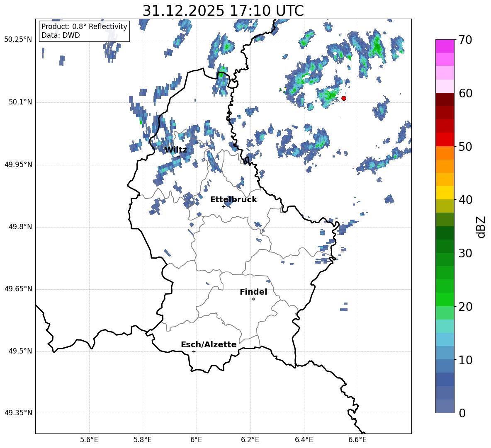Click the 6°E longitude label

click(x=196, y=440)
